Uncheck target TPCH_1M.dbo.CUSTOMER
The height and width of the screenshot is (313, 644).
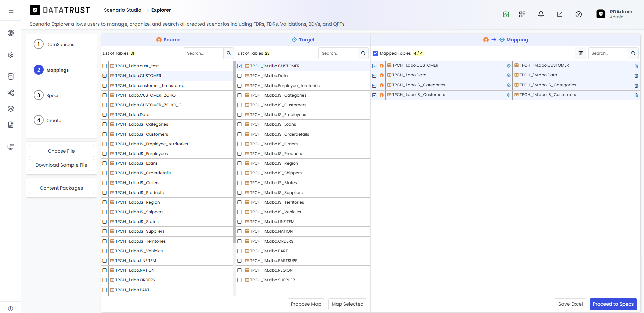pos(239,66)
